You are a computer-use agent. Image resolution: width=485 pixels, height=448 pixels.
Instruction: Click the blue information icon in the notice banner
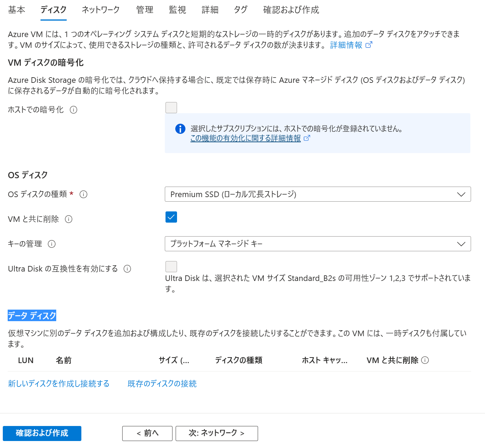coord(180,129)
